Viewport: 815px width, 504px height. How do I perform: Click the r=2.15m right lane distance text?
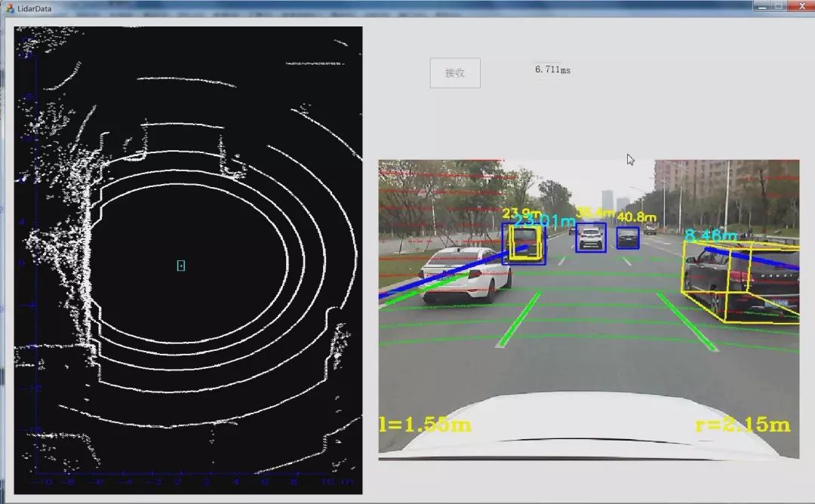pyautogui.click(x=743, y=425)
